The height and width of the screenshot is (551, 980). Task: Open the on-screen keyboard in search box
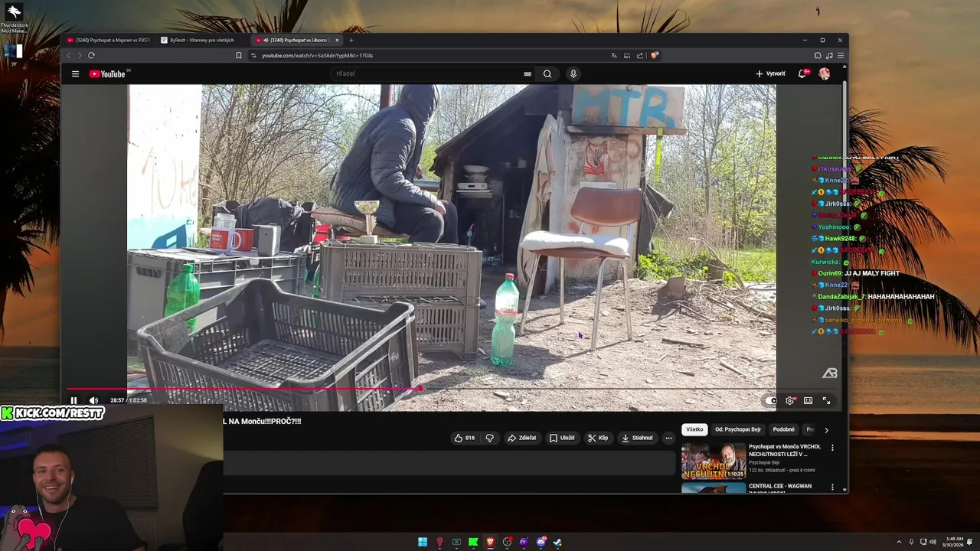[x=528, y=73]
